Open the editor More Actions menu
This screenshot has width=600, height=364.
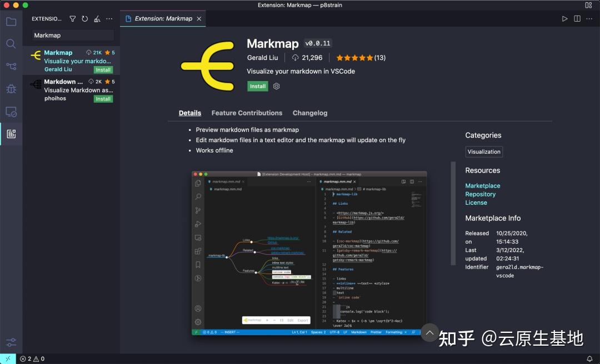[589, 18]
